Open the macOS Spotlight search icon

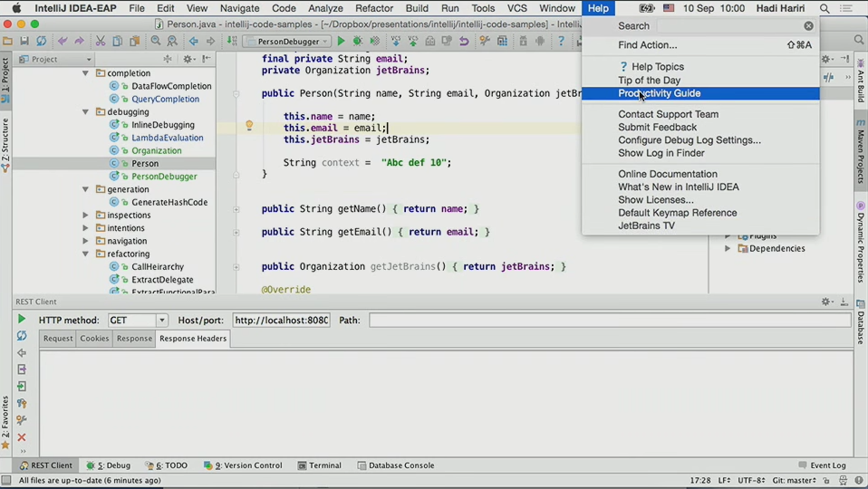825,8
